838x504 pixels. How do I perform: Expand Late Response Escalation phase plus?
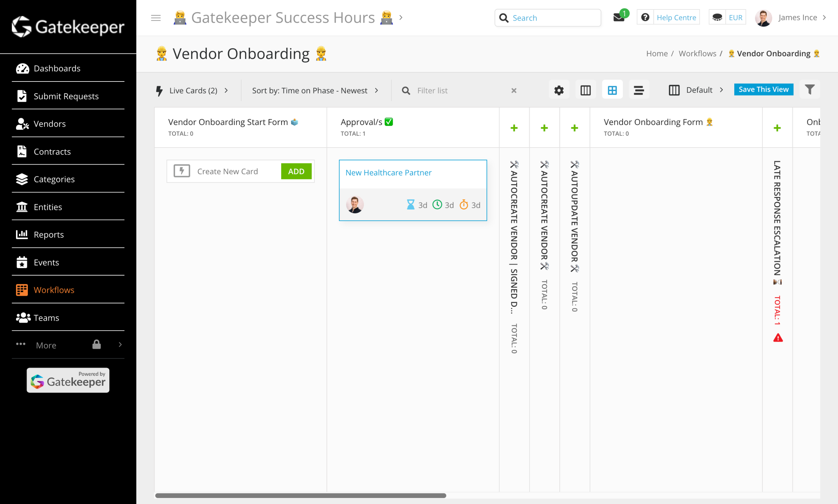pos(777,128)
